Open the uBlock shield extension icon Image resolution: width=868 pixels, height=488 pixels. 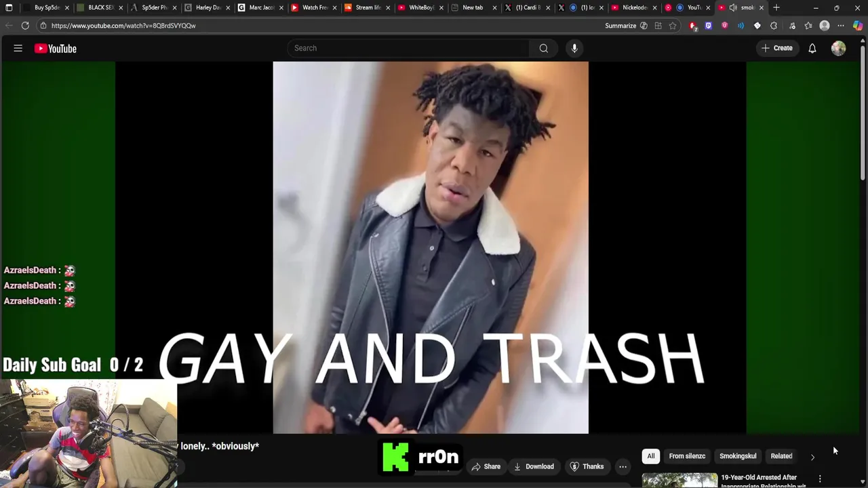[725, 26]
